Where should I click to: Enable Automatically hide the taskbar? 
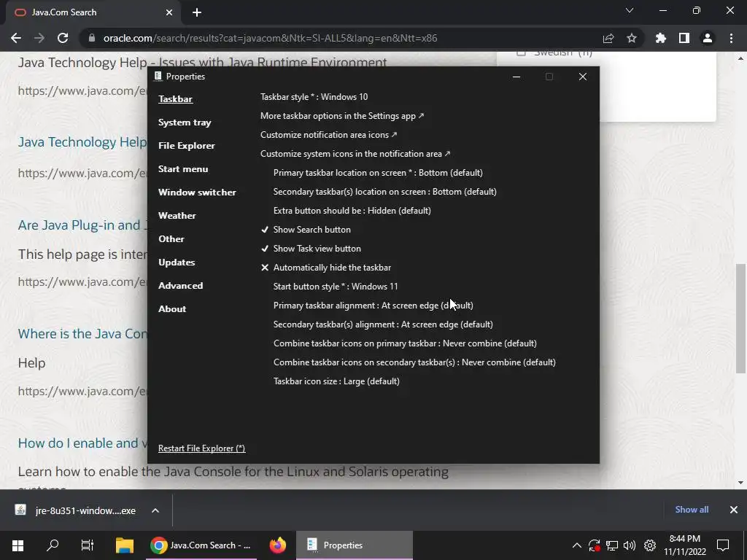[x=326, y=268]
